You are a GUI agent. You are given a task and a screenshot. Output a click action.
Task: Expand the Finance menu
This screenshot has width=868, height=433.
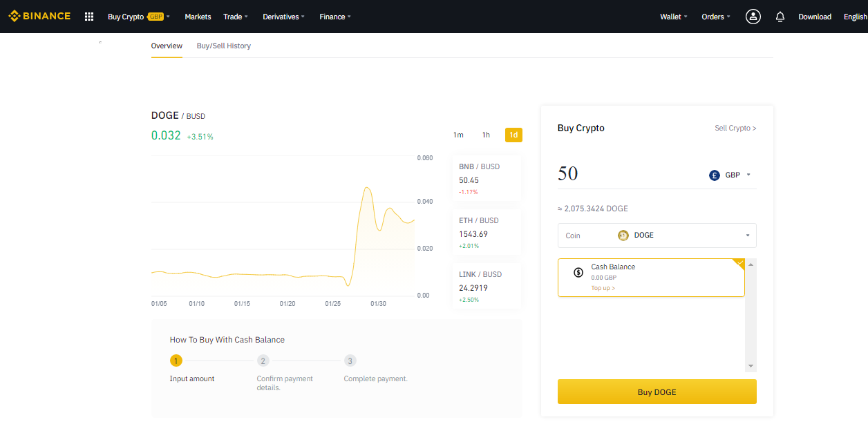click(x=335, y=17)
